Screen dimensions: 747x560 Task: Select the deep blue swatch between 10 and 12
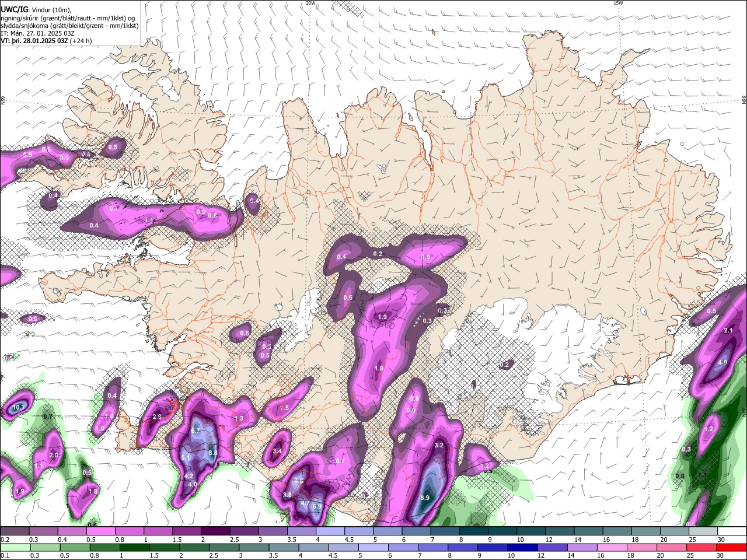[522, 547]
